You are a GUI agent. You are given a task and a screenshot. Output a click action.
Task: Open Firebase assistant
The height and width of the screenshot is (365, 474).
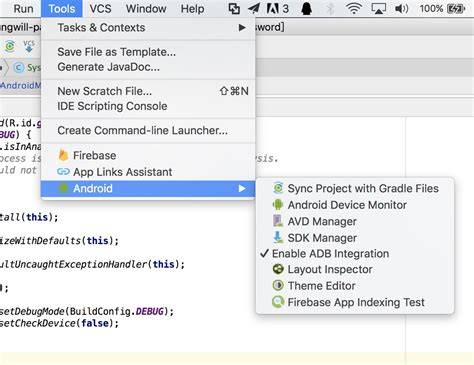[x=148, y=155]
